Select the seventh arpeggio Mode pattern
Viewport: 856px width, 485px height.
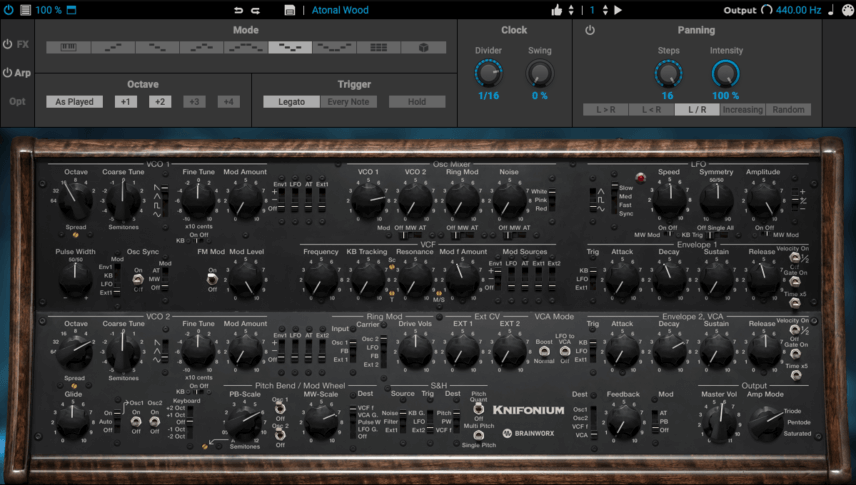334,48
